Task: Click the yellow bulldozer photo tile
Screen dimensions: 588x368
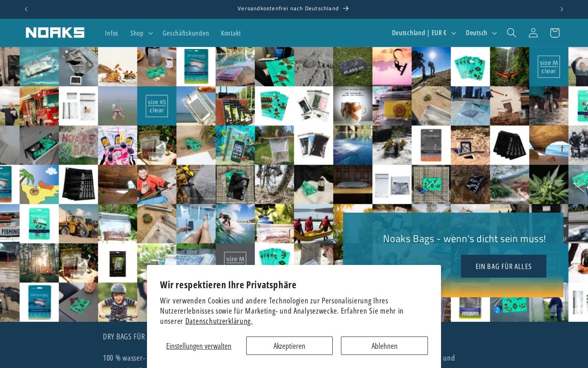Action: pyautogui.click(x=78, y=224)
